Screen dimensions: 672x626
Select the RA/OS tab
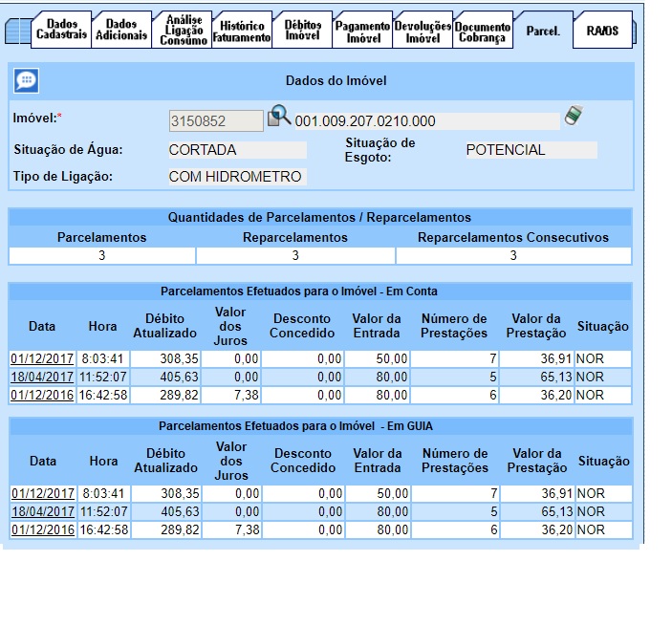tap(601, 31)
